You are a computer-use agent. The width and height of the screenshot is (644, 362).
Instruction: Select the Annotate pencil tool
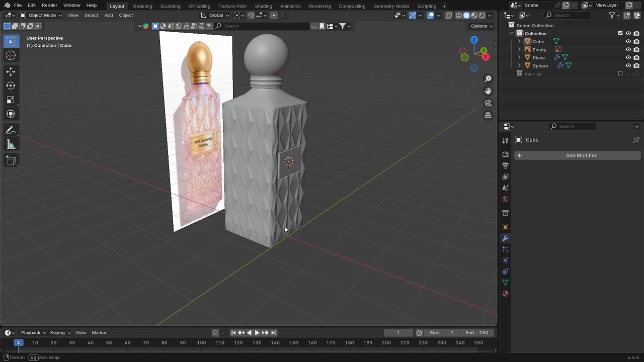coord(11,131)
